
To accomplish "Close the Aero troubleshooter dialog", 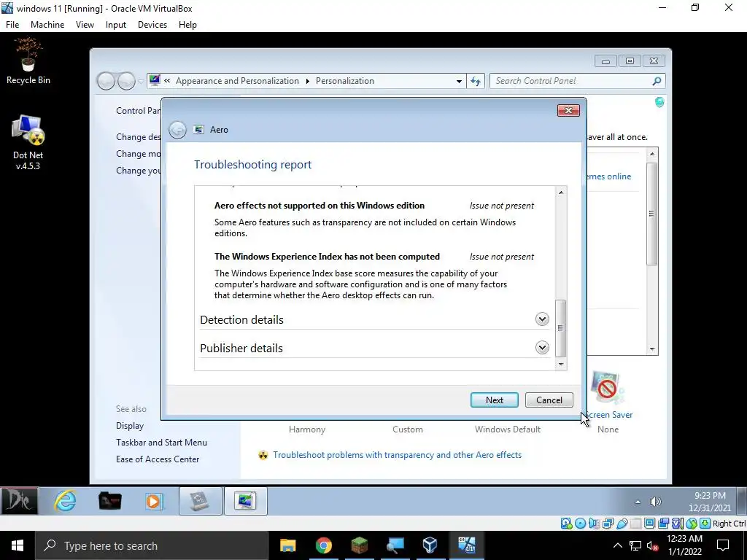I will point(568,111).
